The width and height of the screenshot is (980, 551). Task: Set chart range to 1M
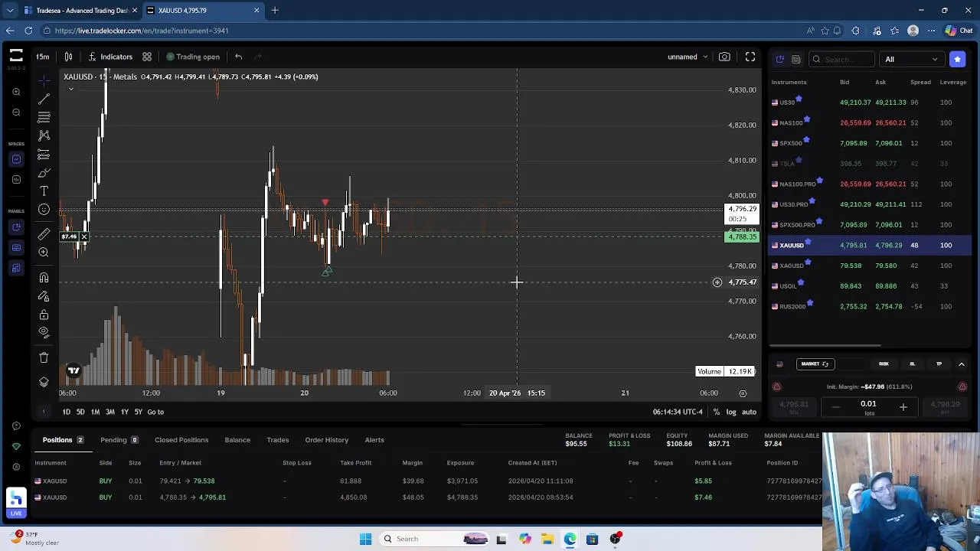(x=95, y=412)
